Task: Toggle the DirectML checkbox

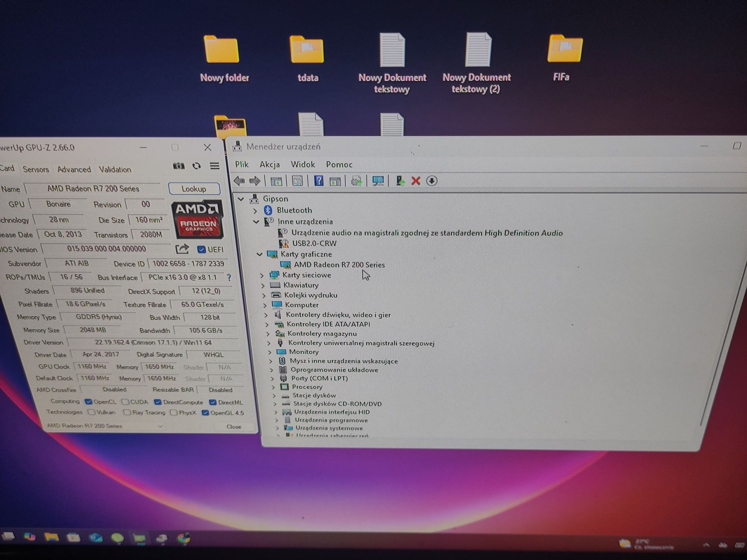Action: pyautogui.click(x=213, y=402)
